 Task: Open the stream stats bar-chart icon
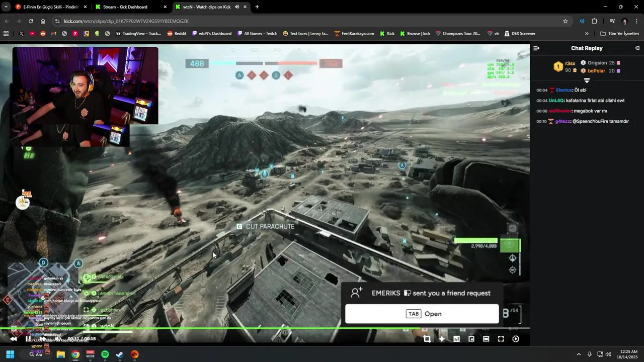click(456, 339)
